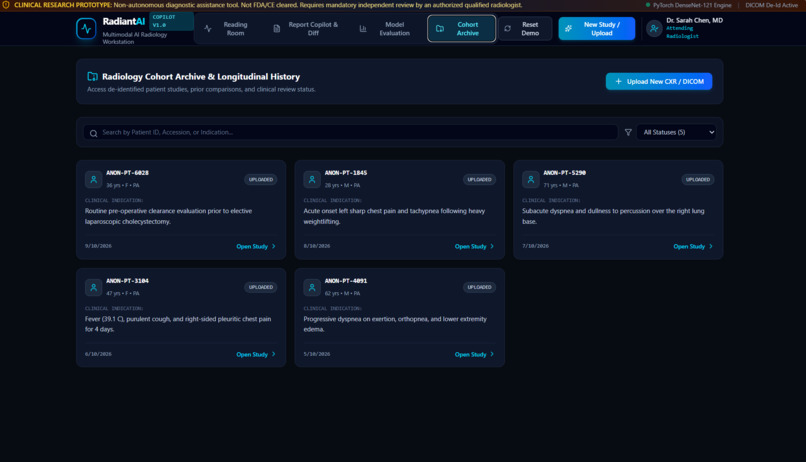Click the Dr. Sarah Chen, MD name
Image resolution: width=806 pixels, height=462 pixels.
point(694,21)
